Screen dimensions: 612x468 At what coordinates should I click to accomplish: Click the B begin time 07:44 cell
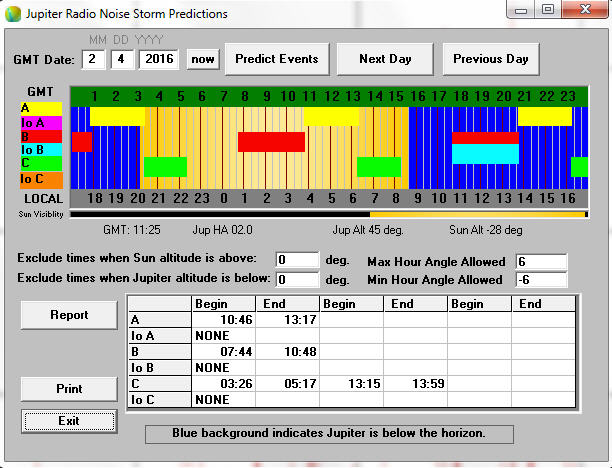click(x=224, y=352)
